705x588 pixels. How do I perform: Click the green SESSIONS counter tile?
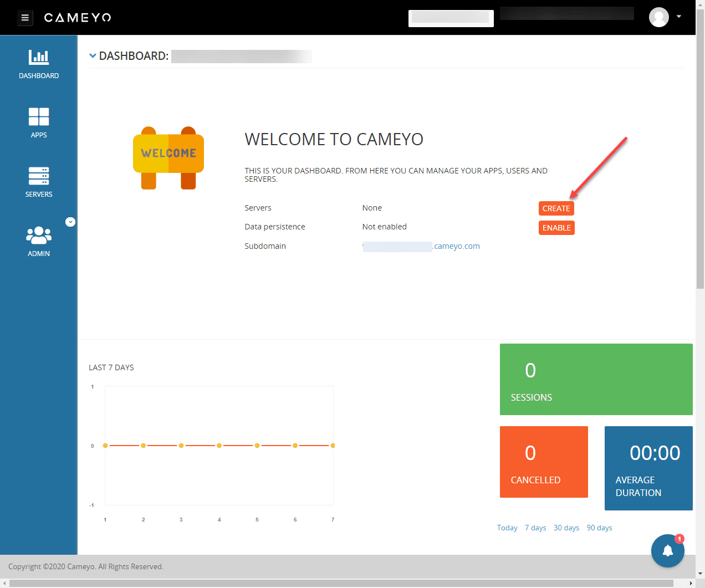tap(596, 379)
